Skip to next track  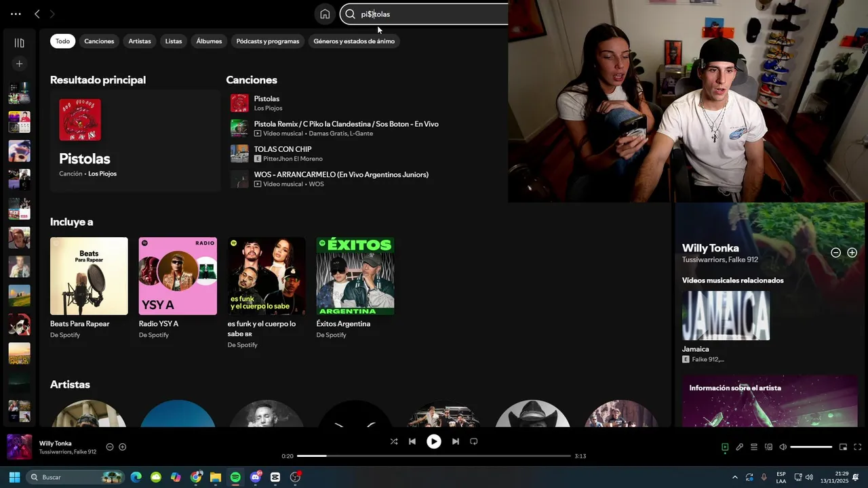click(455, 441)
